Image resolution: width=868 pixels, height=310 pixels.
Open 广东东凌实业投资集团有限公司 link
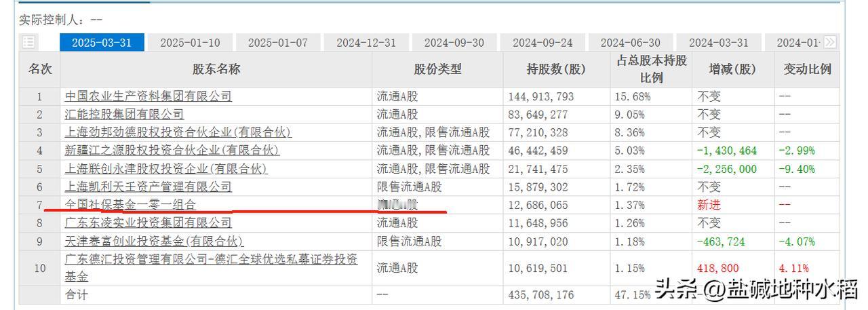tap(148, 222)
